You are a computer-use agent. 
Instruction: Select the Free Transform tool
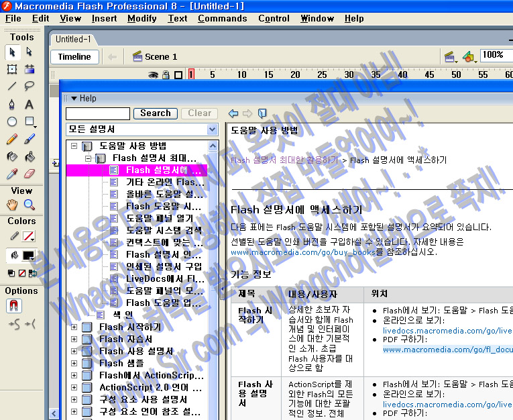12,69
